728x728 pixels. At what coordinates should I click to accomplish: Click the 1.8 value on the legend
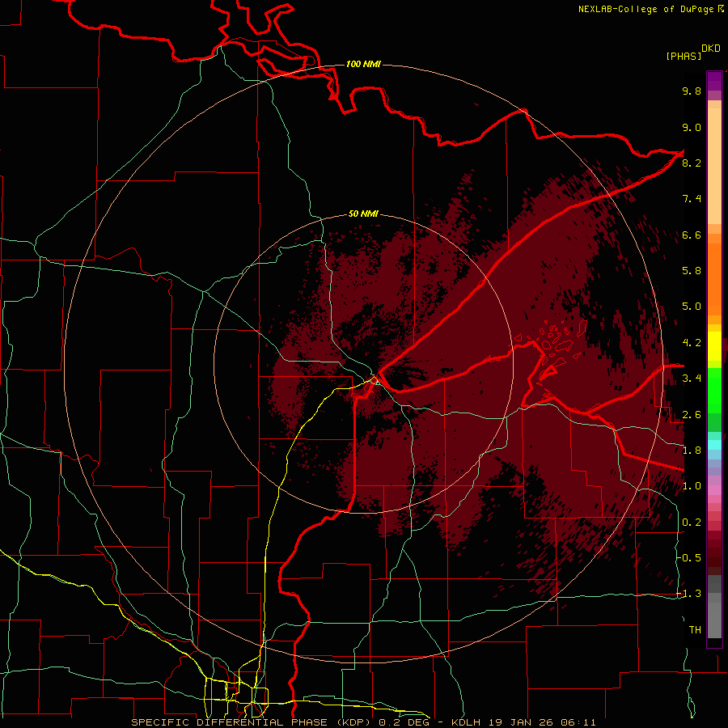692,451
